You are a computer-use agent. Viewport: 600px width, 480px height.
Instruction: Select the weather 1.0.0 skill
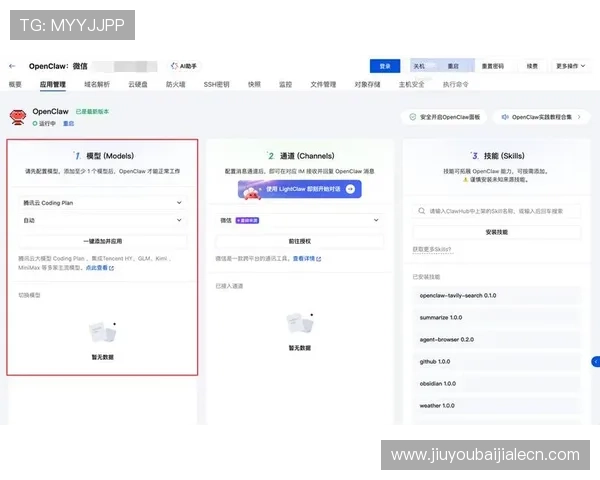pyautogui.click(x=497, y=406)
